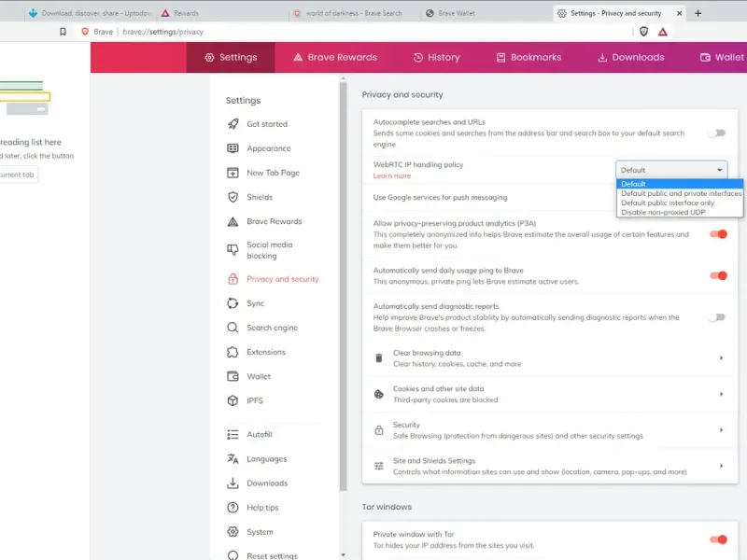Expand Security row arrow
Image resolution: width=747 pixels, height=560 pixels.
click(x=721, y=430)
